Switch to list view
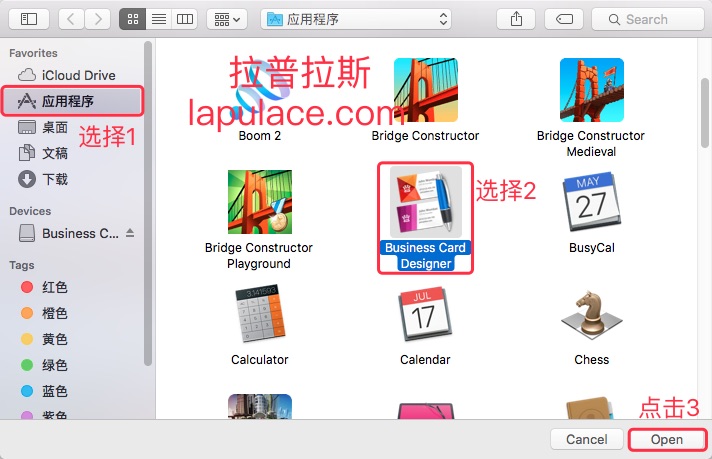Screen dimensions: 712x459 [x=159, y=19]
